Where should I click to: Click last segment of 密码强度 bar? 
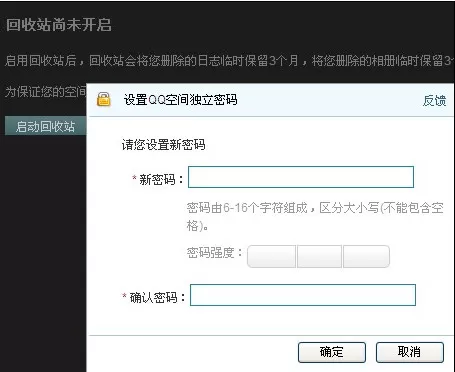(366, 256)
